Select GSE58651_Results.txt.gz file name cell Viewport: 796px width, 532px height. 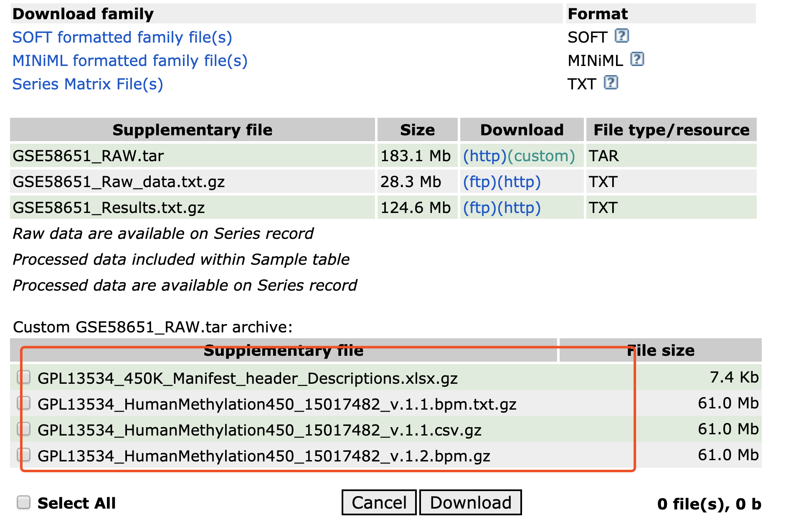click(x=193, y=208)
